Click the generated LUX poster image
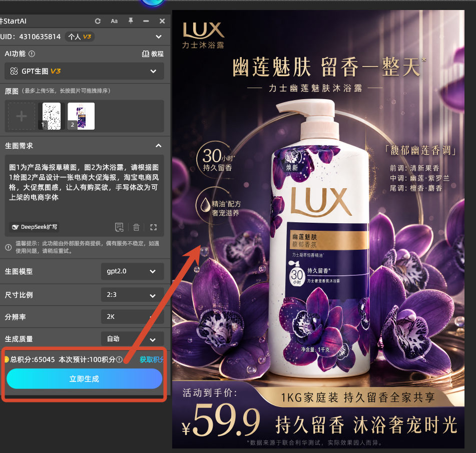The image size is (476, 453). click(x=318, y=229)
